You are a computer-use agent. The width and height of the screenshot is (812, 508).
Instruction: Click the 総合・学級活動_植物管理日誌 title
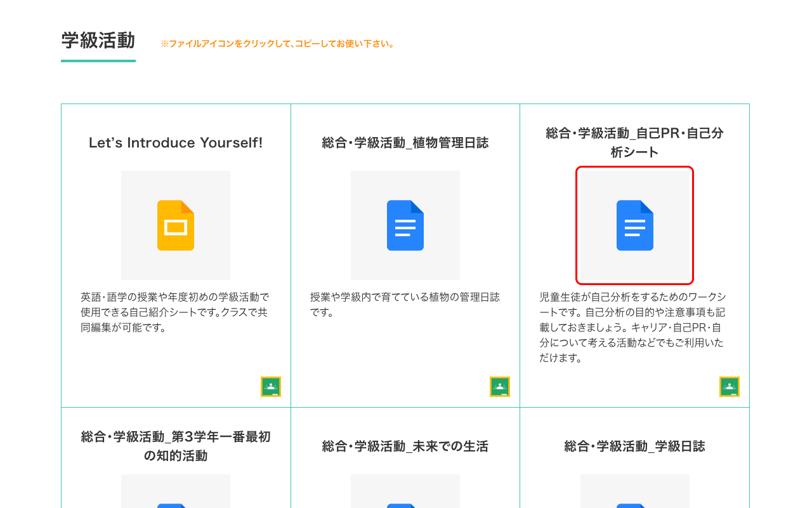[405, 143]
